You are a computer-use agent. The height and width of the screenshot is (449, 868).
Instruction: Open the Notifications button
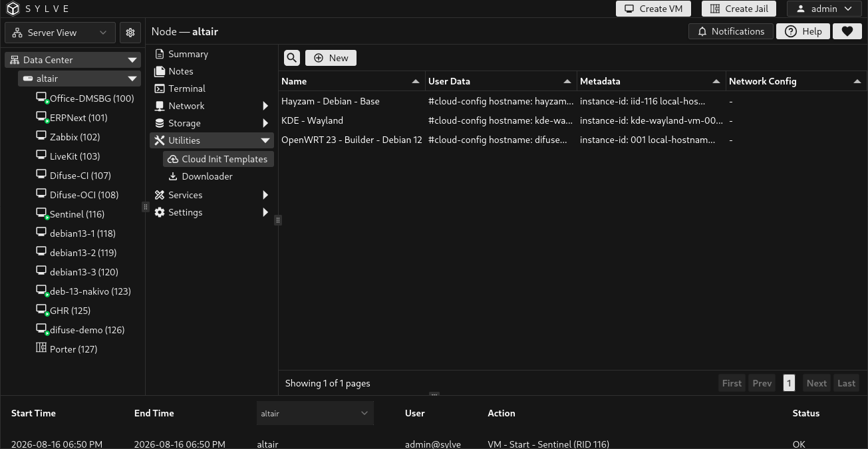click(731, 31)
